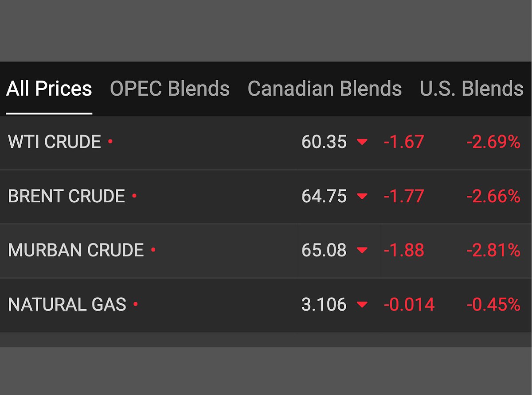Select the Canadian Blends tab
The width and height of the screenshot is (532, 395).
click(x=325, y=89)
